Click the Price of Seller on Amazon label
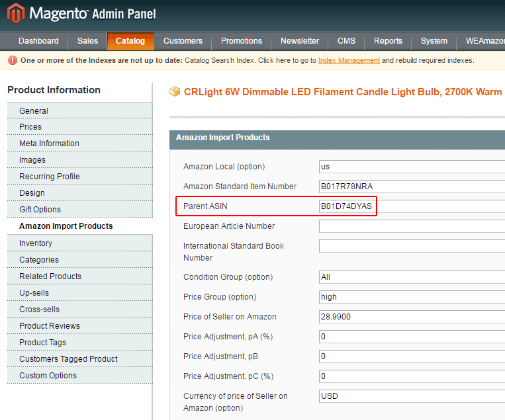Viewport: 505px width, 420px height. (230, 317)
